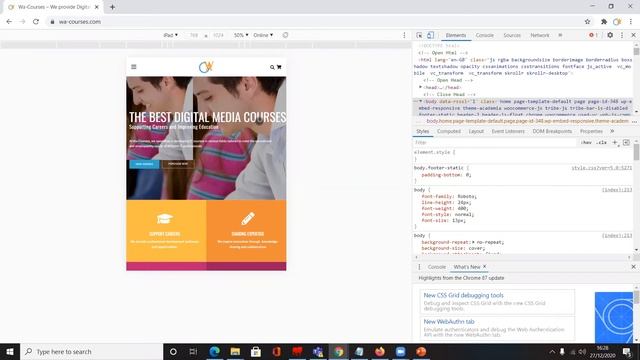Switch to the Elements panel tab
Screen dimensions: 640x360
(x=456, y=35)
